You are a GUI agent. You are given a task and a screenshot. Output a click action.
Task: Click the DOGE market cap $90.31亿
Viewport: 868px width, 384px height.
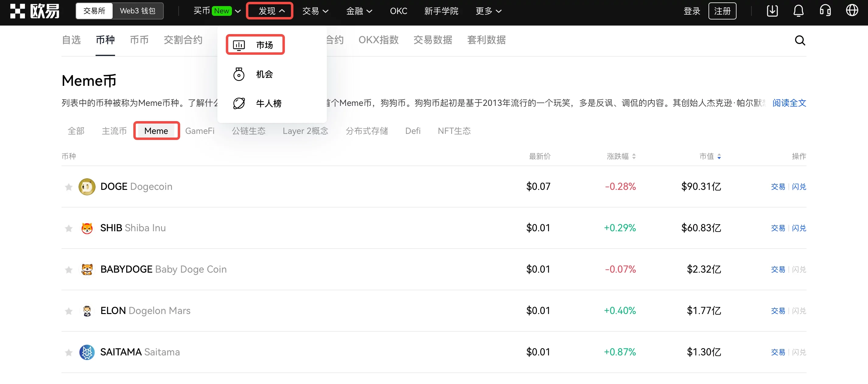point(701,187)
